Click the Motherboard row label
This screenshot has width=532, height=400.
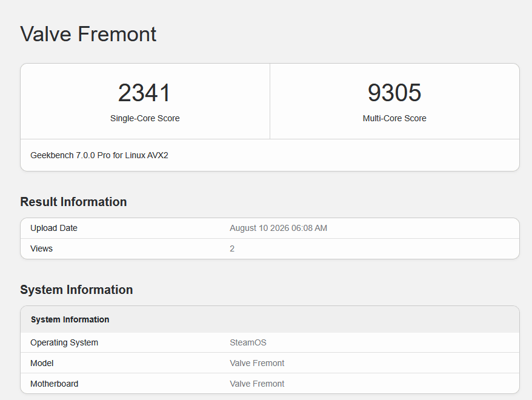point(55,384)
